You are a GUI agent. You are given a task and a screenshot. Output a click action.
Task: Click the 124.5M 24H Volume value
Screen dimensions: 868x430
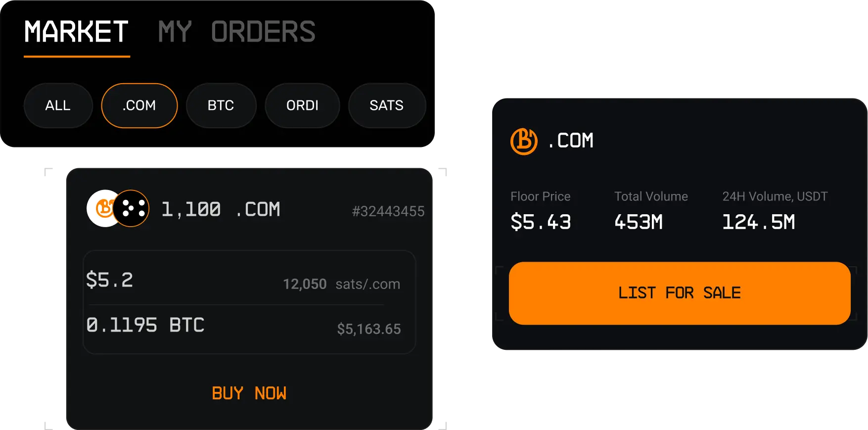click(x=758, y=222)
